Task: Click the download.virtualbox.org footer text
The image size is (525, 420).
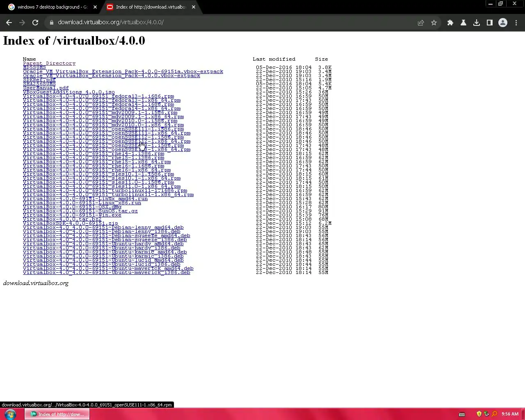Action: [36, 283]
